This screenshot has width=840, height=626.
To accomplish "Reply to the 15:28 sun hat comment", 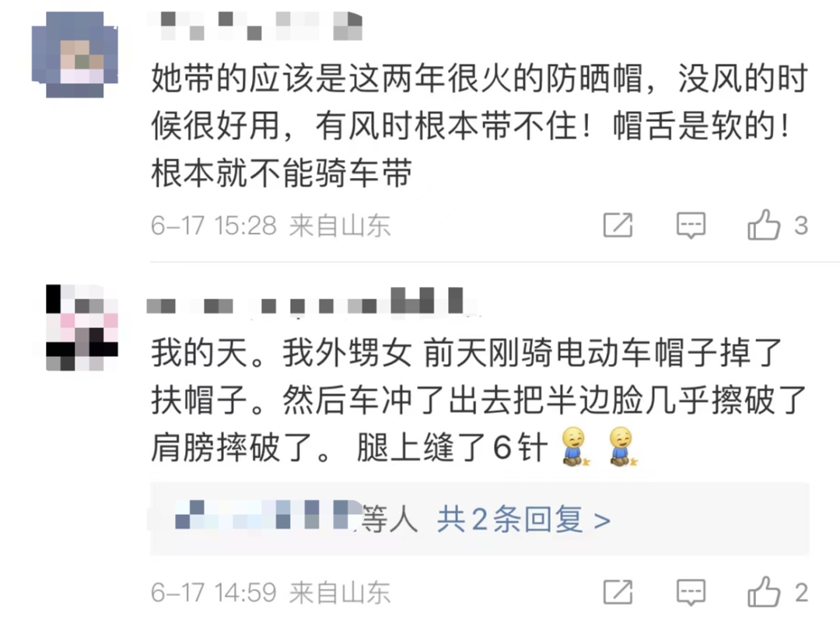I will pyautogui.click(x=691, y=225).
